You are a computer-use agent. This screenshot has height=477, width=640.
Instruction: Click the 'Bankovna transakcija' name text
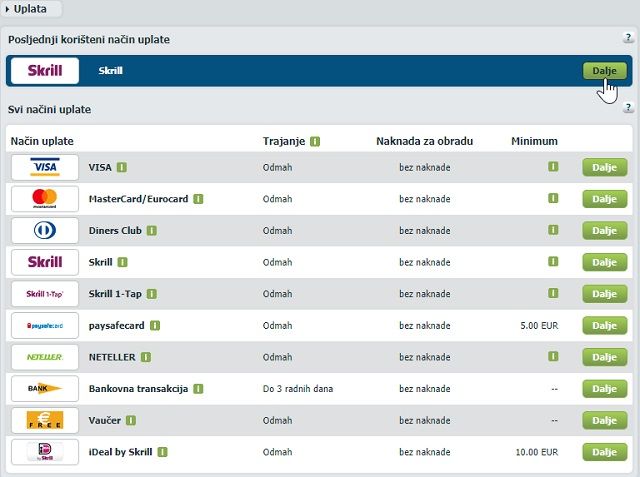pos(138,389)
